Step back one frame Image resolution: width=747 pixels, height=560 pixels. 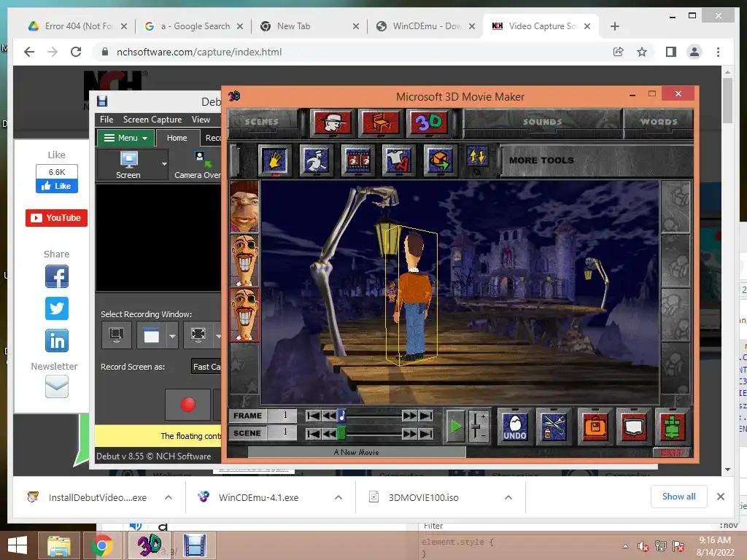(329, 416)
